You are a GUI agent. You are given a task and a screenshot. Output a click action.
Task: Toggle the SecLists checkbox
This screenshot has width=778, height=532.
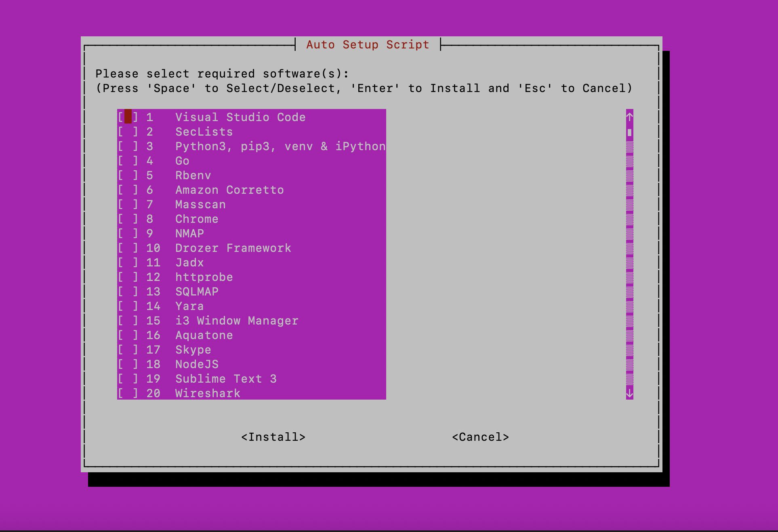coord(128,132)
